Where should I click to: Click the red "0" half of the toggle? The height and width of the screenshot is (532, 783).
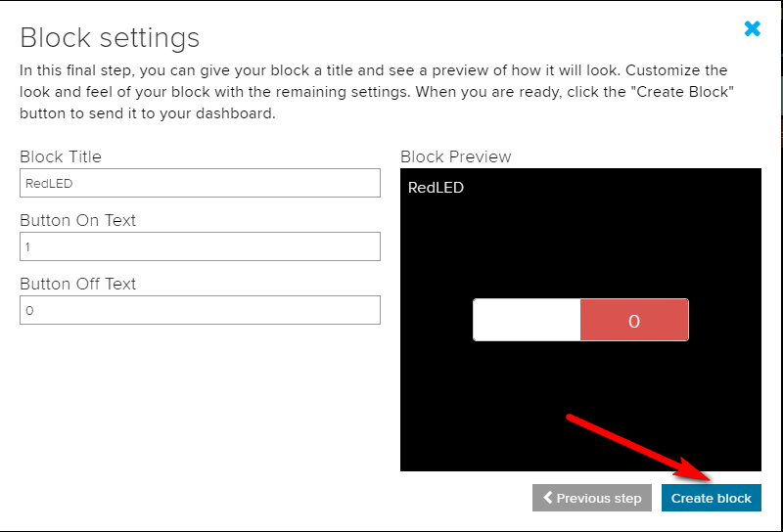(x=634, y=320)
